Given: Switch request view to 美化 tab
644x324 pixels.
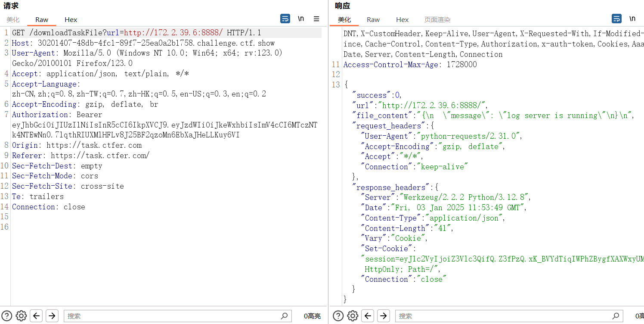Looking at the screenshot, I should (x=13, y=20).
